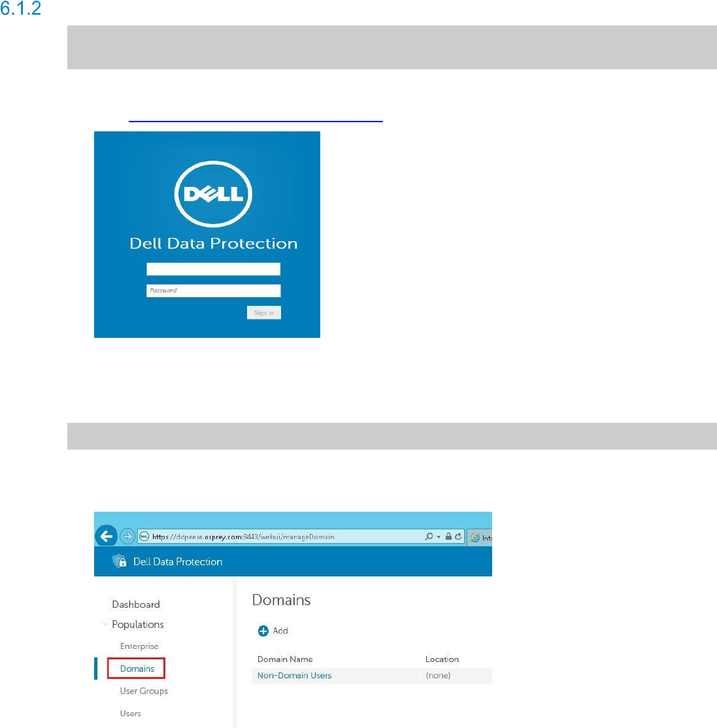
Task: Click the Dell favicon in address bar
Action: 144,537
